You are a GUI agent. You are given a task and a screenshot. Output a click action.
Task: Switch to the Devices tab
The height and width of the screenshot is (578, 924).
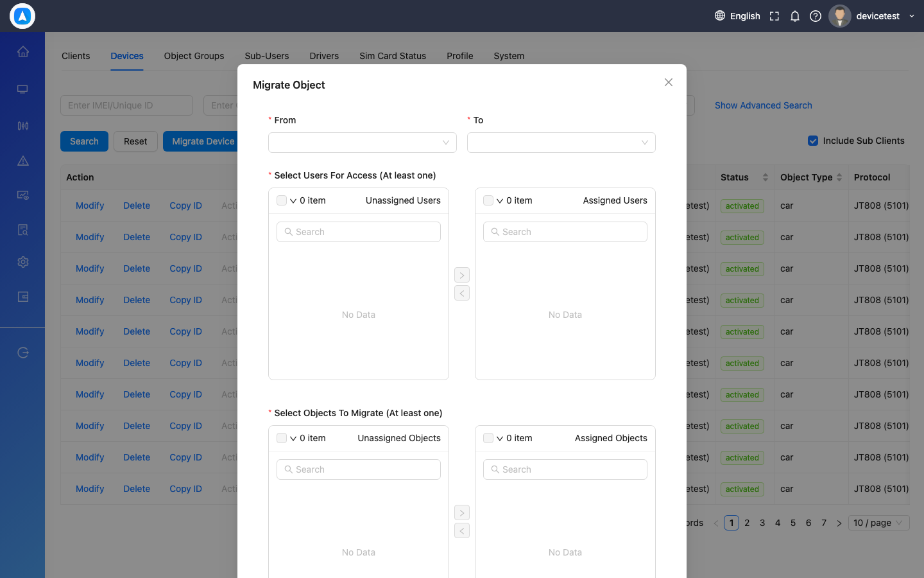127,56
